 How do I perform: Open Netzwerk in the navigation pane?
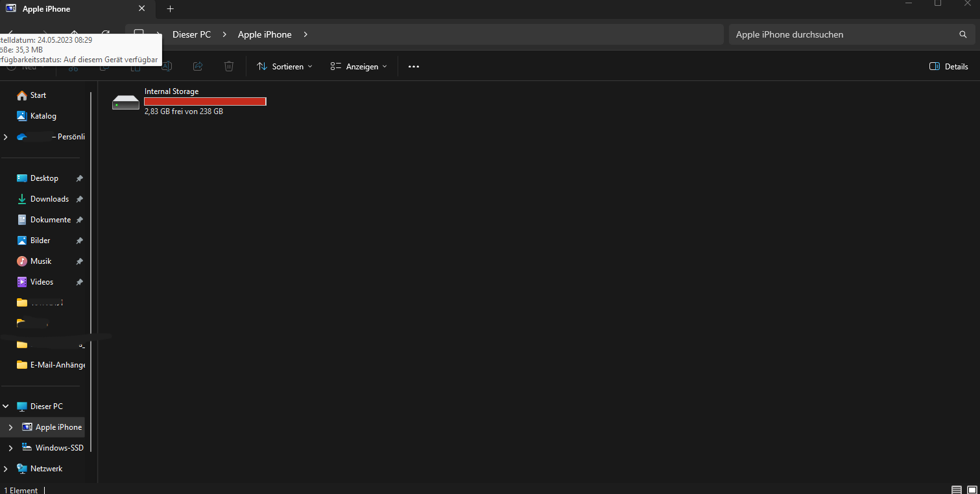46,469
